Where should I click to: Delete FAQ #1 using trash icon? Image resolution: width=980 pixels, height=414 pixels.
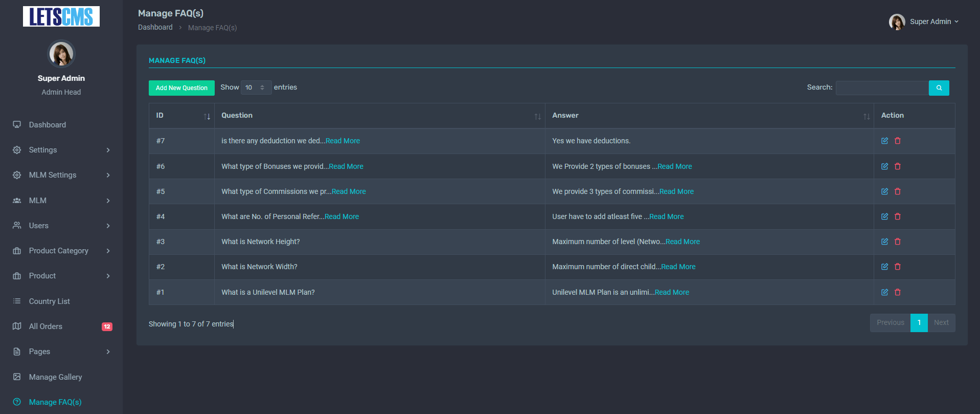point(898,292)
